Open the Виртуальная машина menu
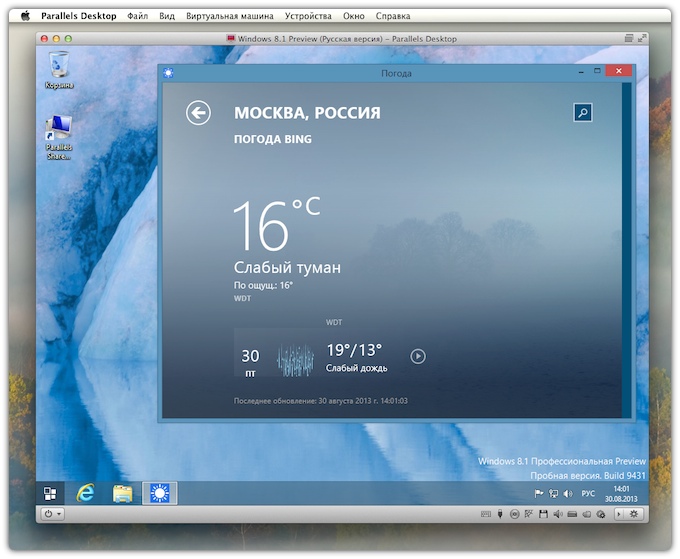This screenshot has height=559, width=680. click(x=229, y=16)
